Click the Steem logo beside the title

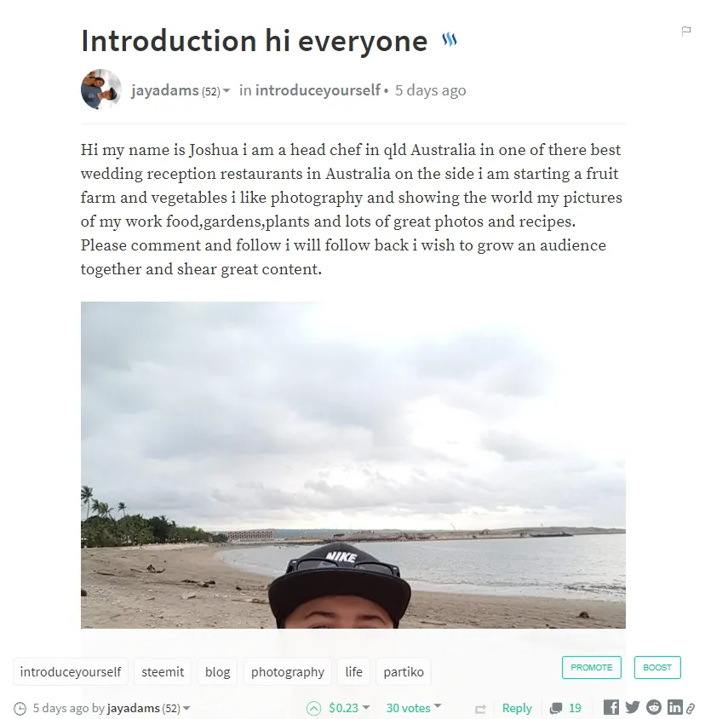(x=449, y=40)
